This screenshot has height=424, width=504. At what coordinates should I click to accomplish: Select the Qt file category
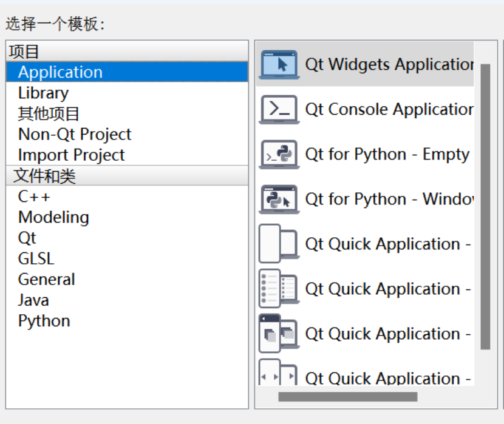click(x=127, y=238)
